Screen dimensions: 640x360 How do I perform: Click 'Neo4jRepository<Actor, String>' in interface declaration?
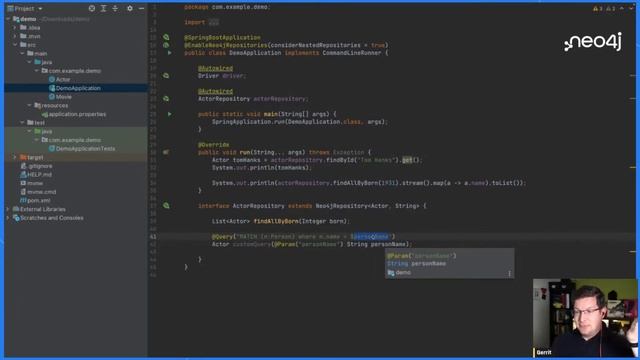tap(367, 206)
